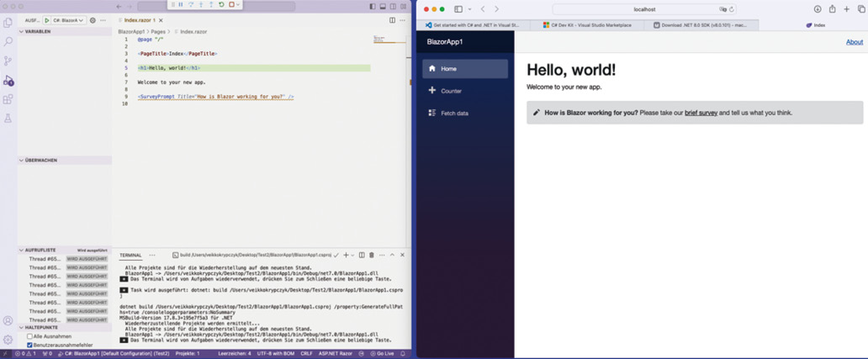Click the editor minimap overview

[389, 39]
